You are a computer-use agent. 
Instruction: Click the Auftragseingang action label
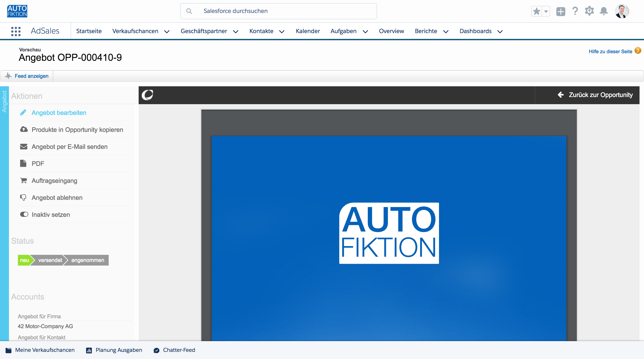click(x=55, y=181)
